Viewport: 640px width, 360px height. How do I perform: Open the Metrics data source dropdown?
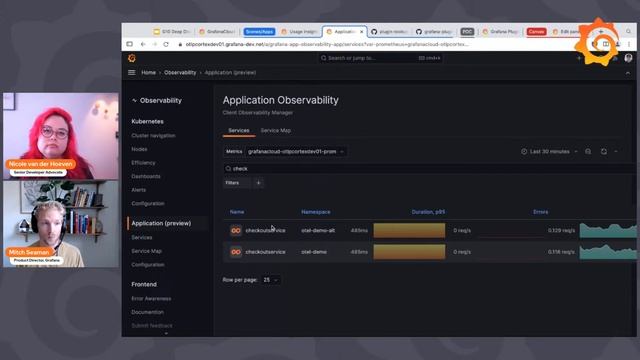(296, 151)
